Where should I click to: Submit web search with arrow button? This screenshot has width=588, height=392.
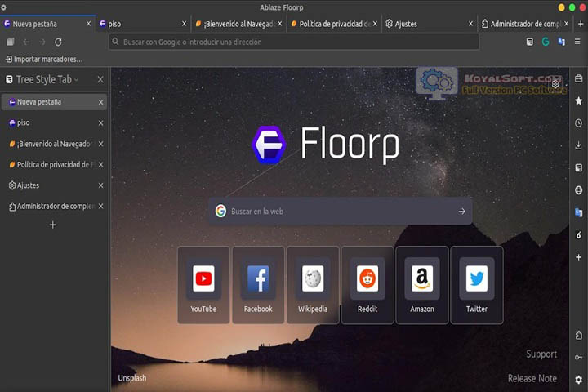pyautogui.click(x=461, y=212)
